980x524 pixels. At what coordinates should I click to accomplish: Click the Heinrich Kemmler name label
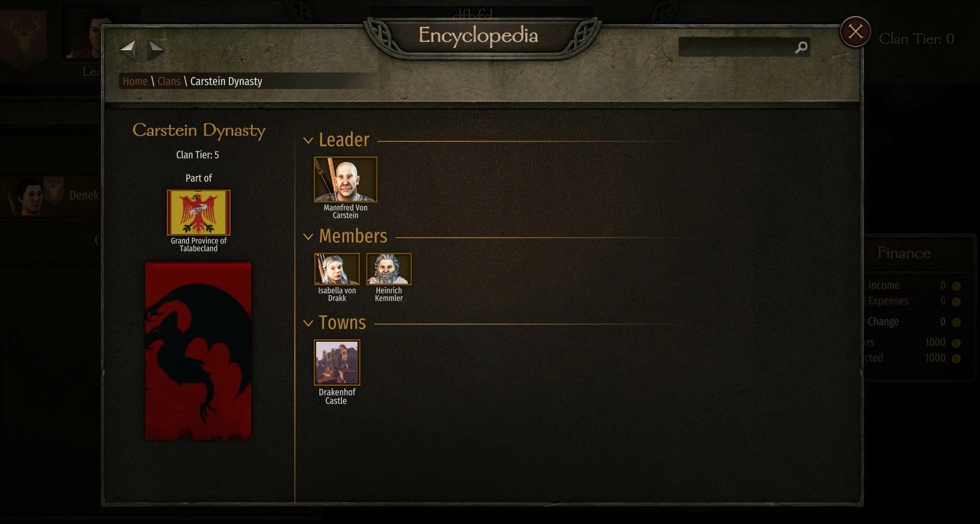click(389, 294)
